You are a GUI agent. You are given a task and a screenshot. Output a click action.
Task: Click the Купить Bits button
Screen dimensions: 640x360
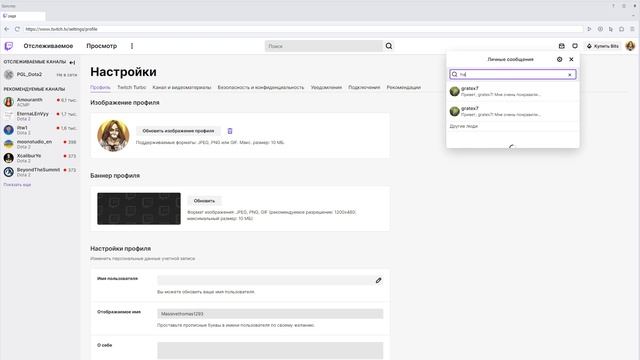(603, 46)
